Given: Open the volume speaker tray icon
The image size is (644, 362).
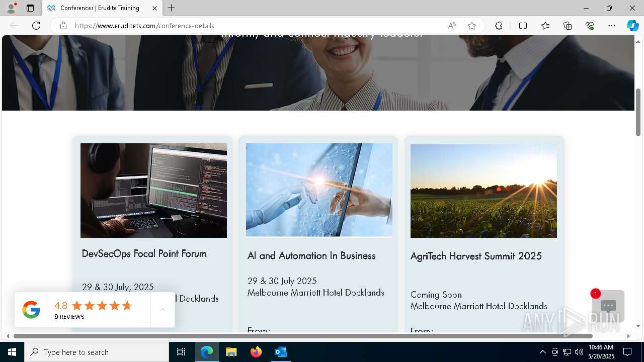Looking at the screenshot, I should (x=579, y=352).
